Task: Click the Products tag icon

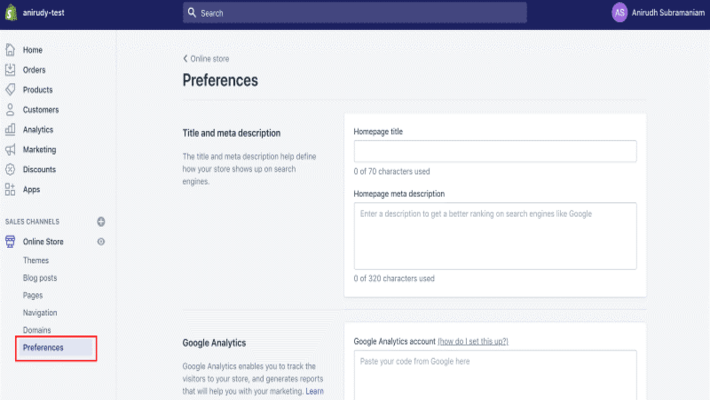Action: [x=10, y=90]
